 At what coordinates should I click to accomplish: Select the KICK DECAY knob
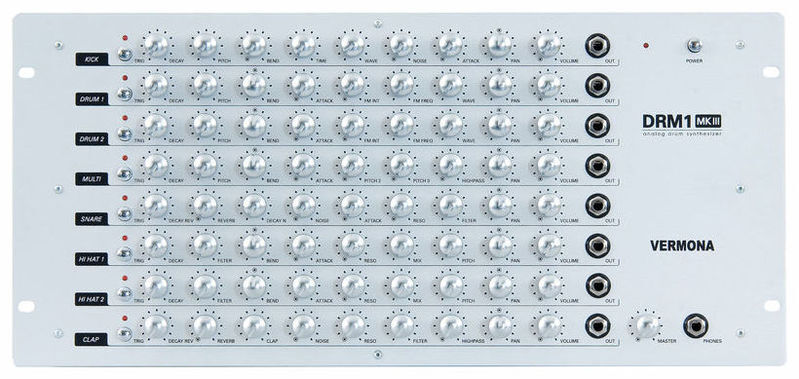156,46
